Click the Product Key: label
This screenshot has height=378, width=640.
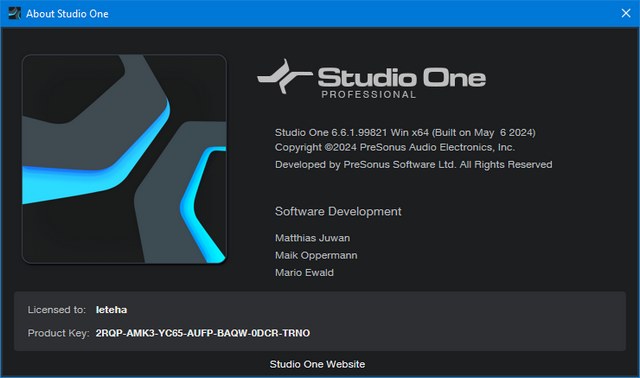click(58, 333)
